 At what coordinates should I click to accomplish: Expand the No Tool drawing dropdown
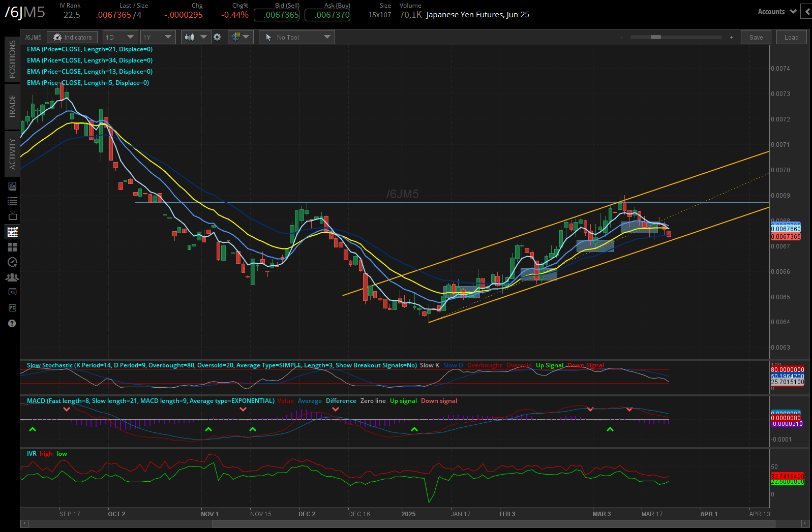coord(297,37)
